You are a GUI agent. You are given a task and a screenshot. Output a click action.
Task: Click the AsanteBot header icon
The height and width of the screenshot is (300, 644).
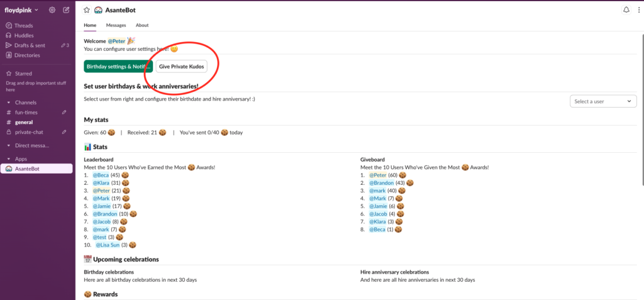[x=98, y=10]
